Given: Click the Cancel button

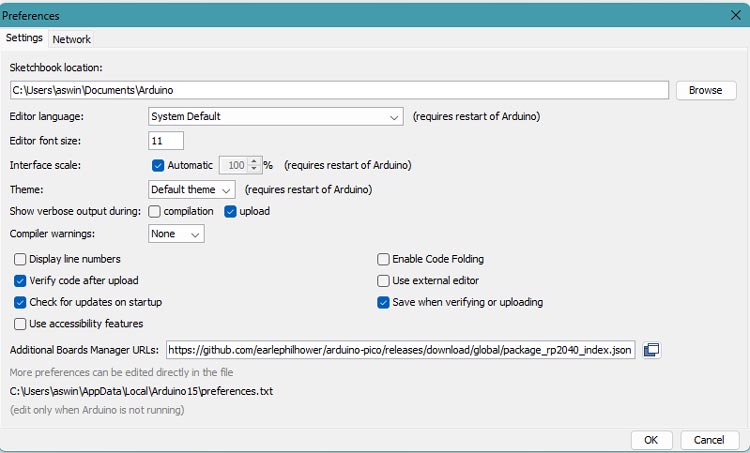Looking at the screenshot, I should (x=709, y=440).
